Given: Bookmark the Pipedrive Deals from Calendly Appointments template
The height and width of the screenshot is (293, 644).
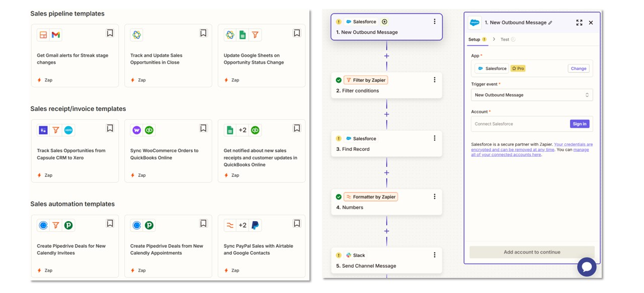Looking at the screenshot, I should 203,224.
